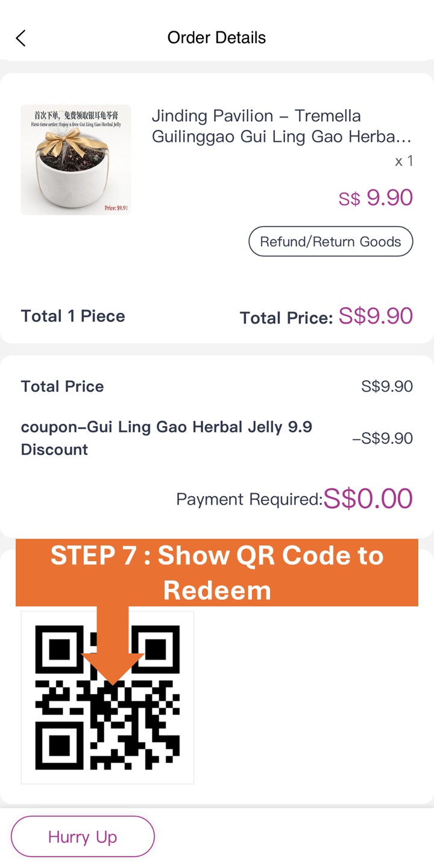Tap the Refund/Return Goods button
The width and height of the screenshot is (434, 868).
(330, 242)
